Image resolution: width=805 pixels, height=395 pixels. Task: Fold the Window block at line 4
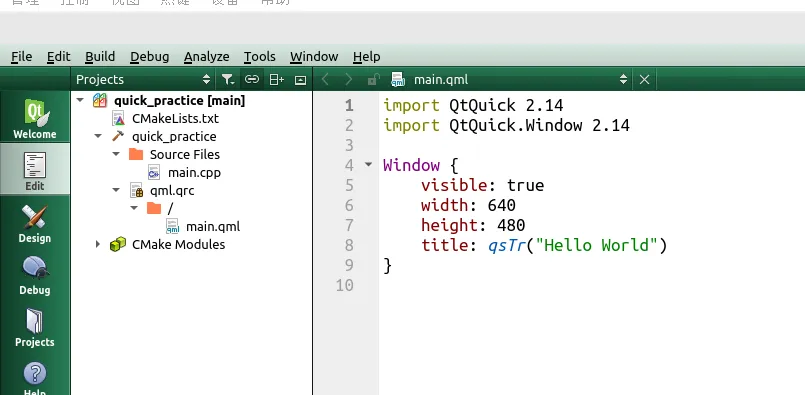point(368,165)
